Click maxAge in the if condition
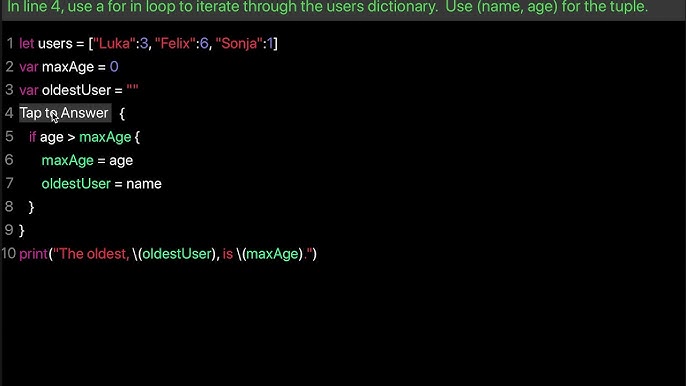 (x=105, y=137)
